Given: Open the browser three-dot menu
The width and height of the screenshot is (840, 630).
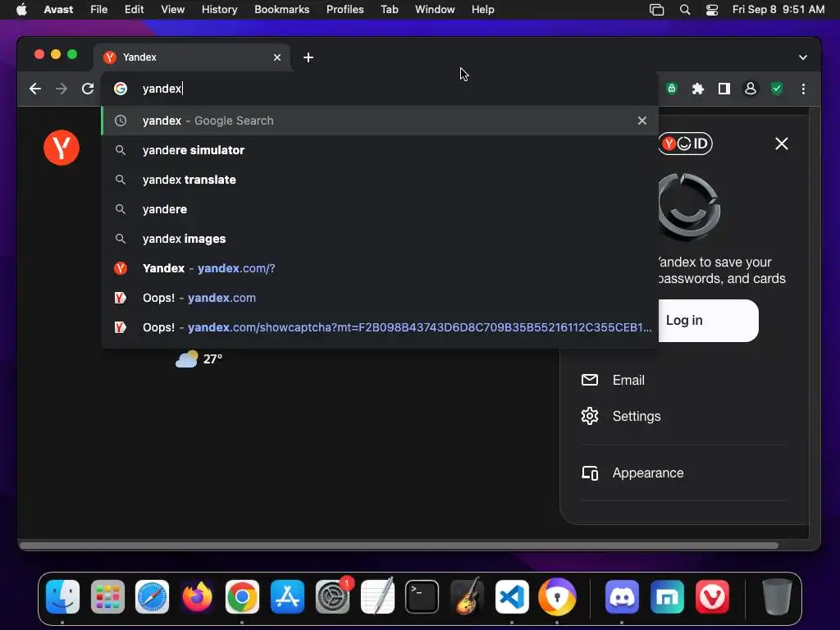Looking at the screenshot, I should [803, 89].
